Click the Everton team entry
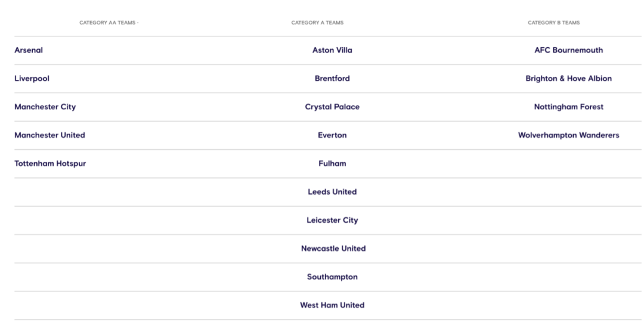644x329 pixels. [332, 135]
